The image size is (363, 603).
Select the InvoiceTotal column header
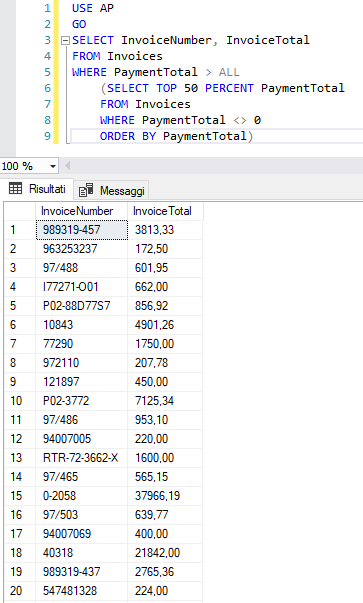[165, 211]
